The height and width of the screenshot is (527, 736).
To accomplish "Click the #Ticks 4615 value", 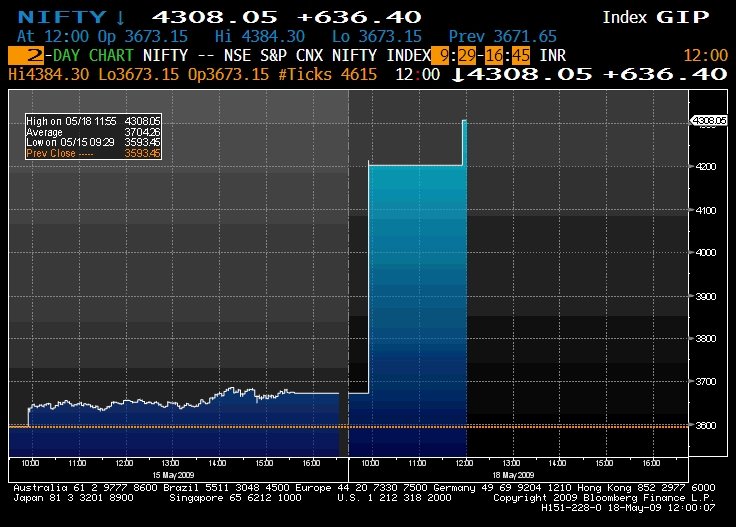I will pos(328,74).
